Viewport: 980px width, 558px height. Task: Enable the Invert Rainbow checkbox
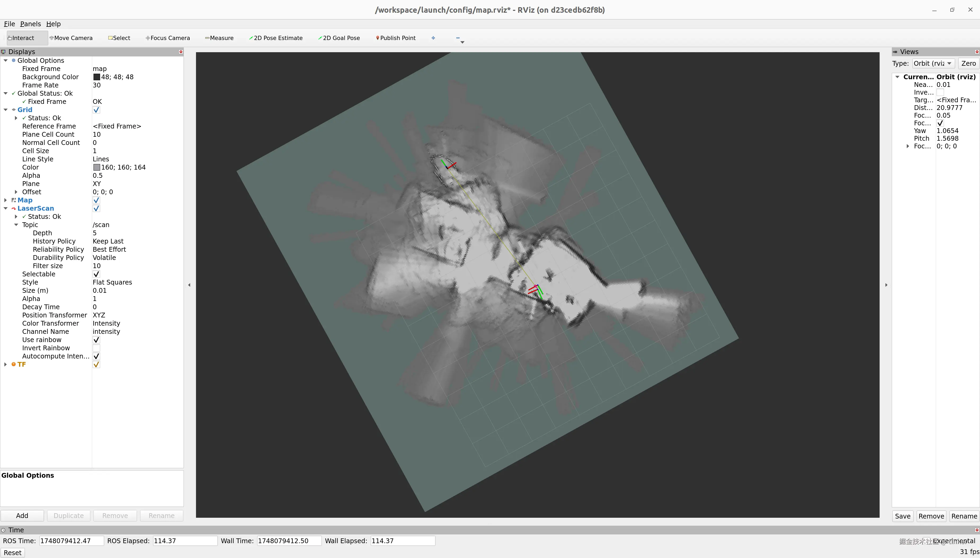click(97, 348)
